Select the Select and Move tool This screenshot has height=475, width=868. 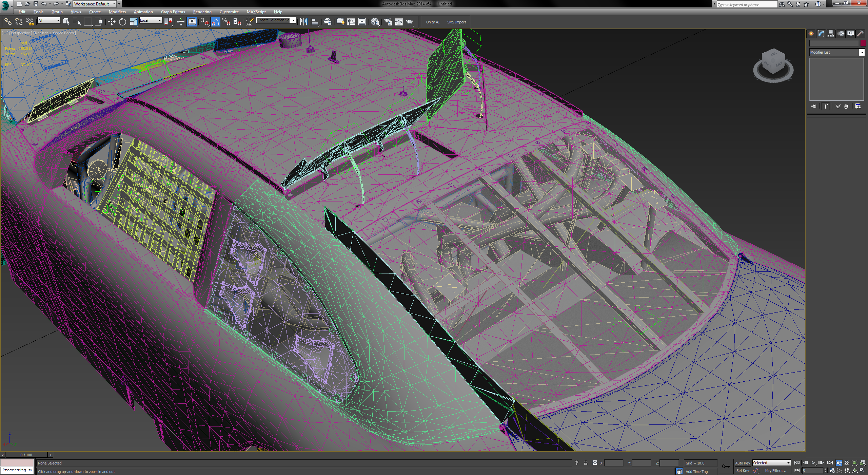tap(112, 21)
